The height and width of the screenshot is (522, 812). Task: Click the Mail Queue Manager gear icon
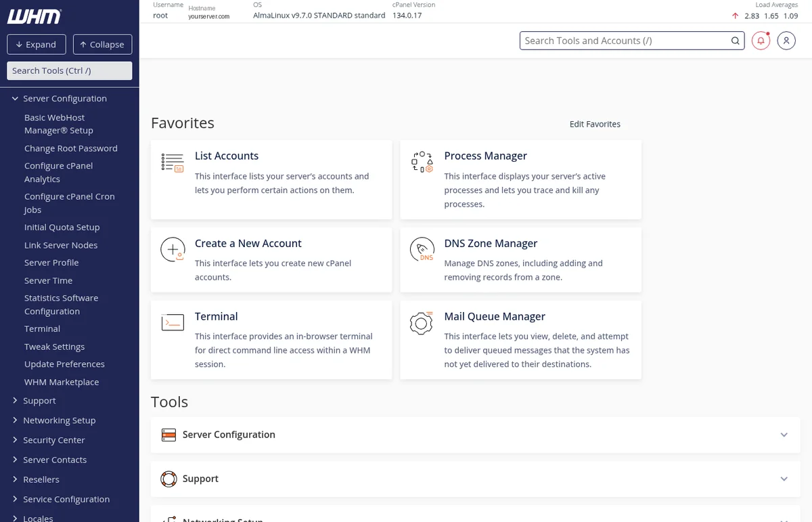pyautogui.click(x=422, y=322)
